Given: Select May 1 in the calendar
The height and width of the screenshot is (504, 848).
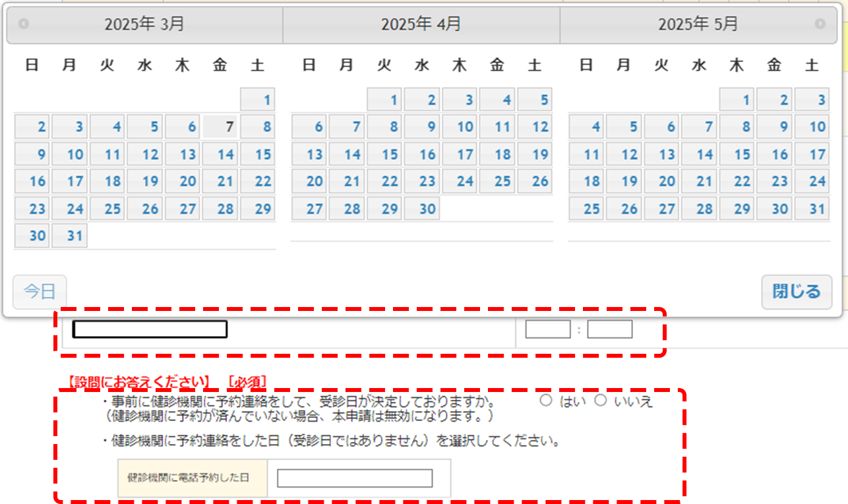Looking at the screenshot, I should coord(737,99).
